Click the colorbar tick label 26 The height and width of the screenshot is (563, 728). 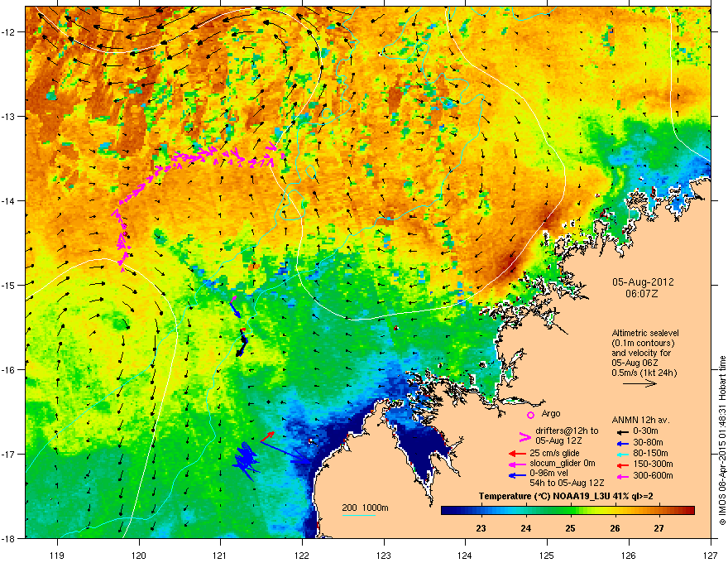pyautogui.click(x=615, y=528)
